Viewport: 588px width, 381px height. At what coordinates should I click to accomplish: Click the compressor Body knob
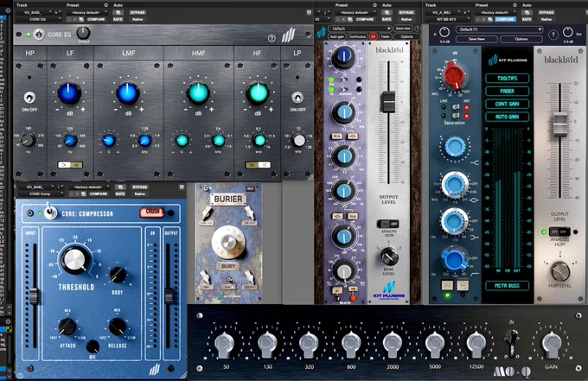[x=118, y=276]
